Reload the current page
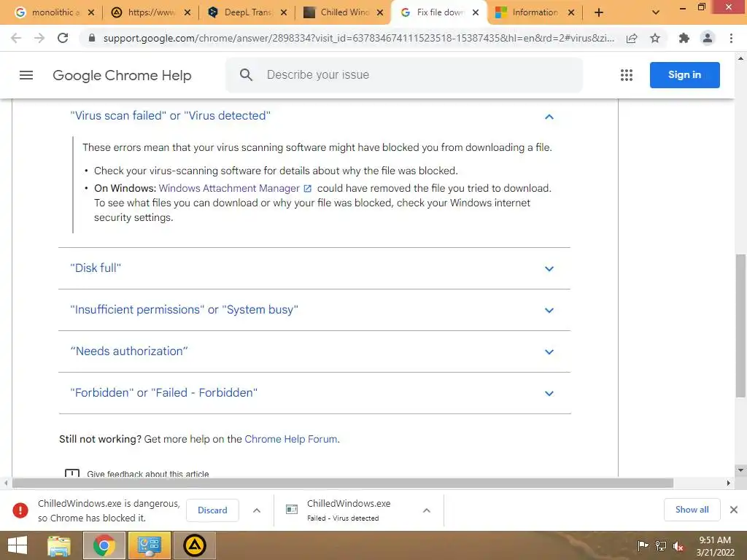Viewport: 747px width, 560px height. coord(63,38)
